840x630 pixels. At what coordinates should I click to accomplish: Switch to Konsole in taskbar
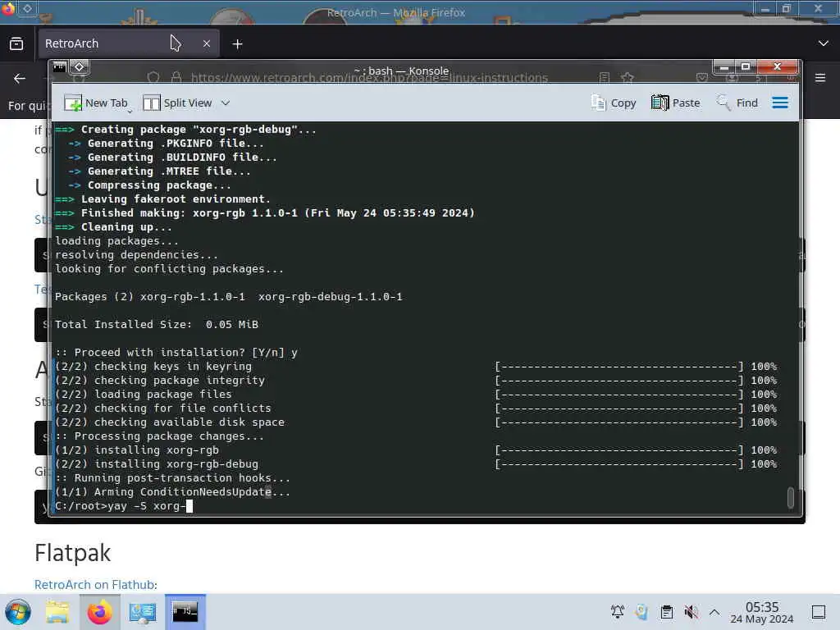click(x=185, y=612)
